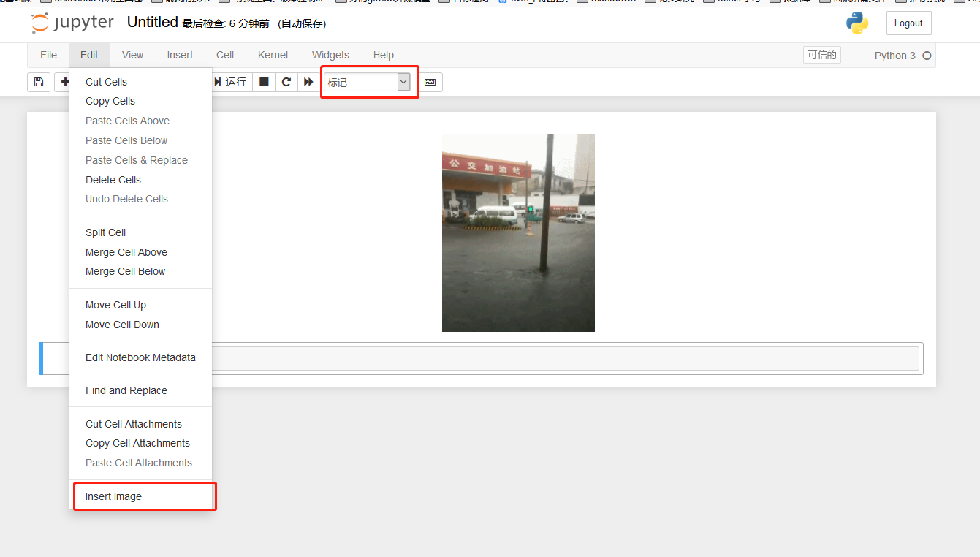The height and width of the screenshot is (557, 980).
Task: Select Undo Delete Cells entry
Action: point(140,199)
